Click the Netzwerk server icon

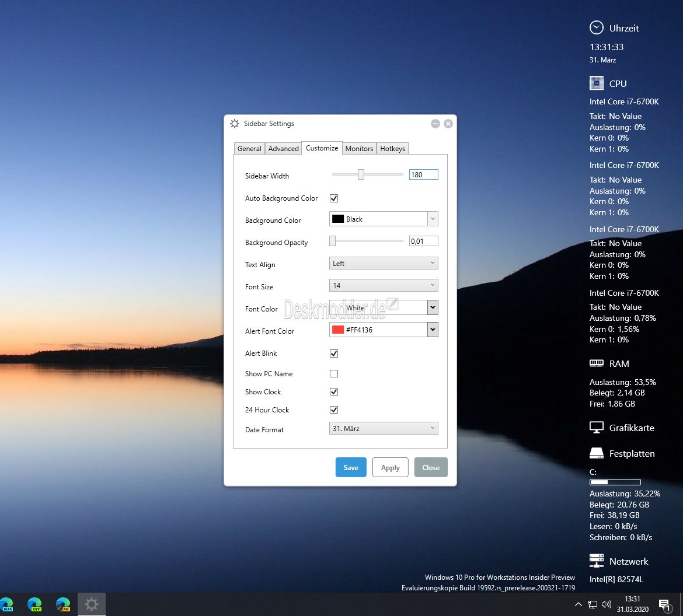click(597, 561)
